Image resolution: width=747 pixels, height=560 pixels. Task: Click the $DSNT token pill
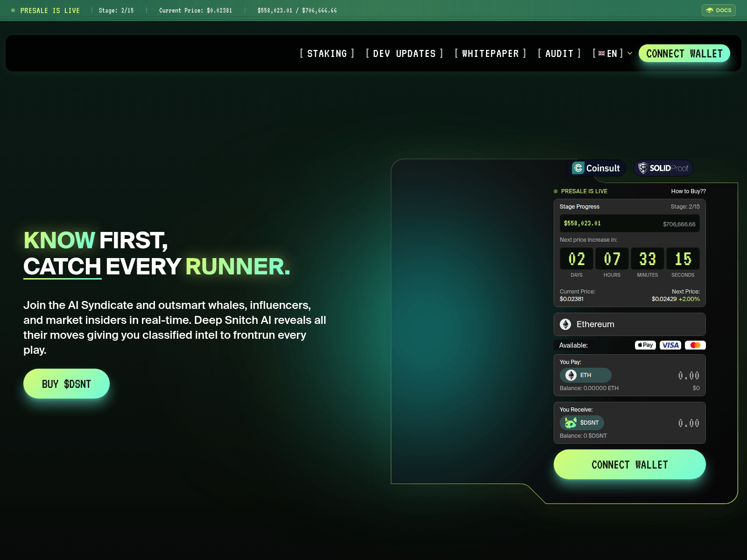point(582,423)
